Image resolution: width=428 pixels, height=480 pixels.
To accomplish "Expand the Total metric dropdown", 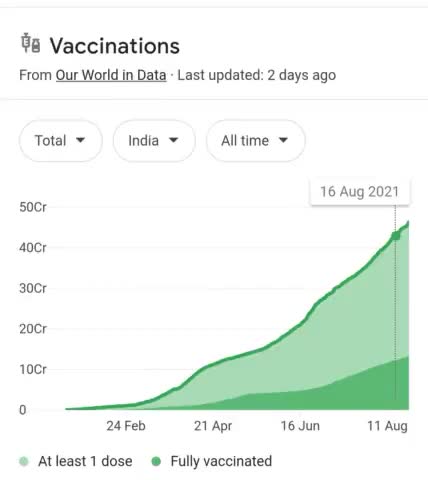I will click(60, 141).
